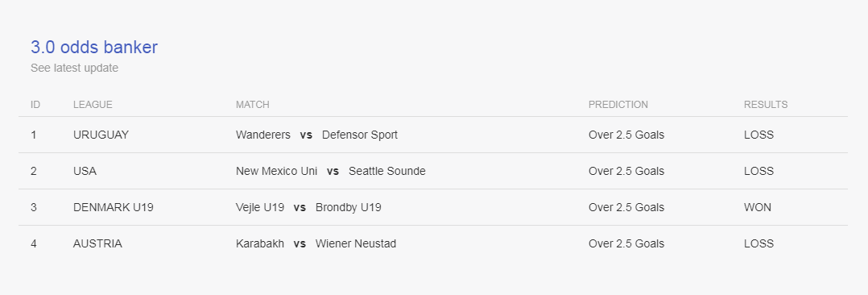Click the DENMARK U19 league cell

click(x=113, y=207)
